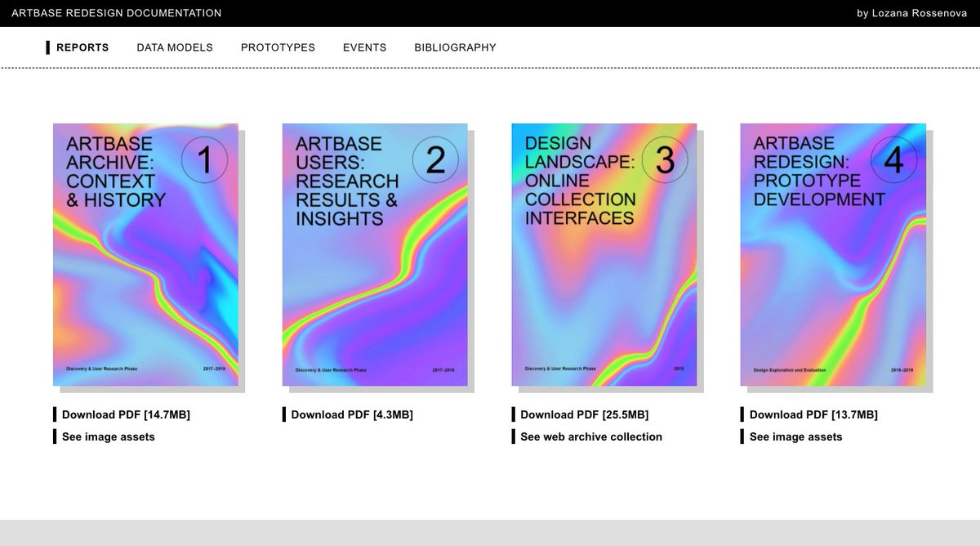The height and width of the screenshot is (546, 980).
Task: Download the 14.7MB PDF of report 1
Action: coord(126,414)
